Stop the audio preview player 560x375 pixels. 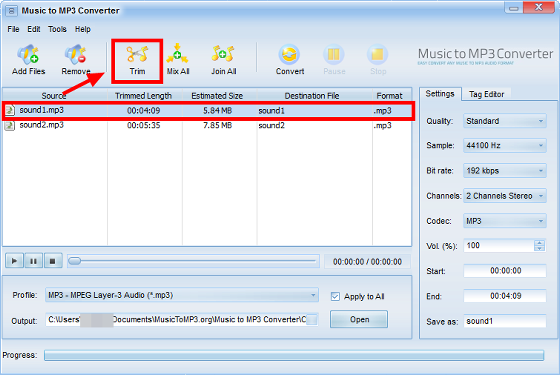53,261
